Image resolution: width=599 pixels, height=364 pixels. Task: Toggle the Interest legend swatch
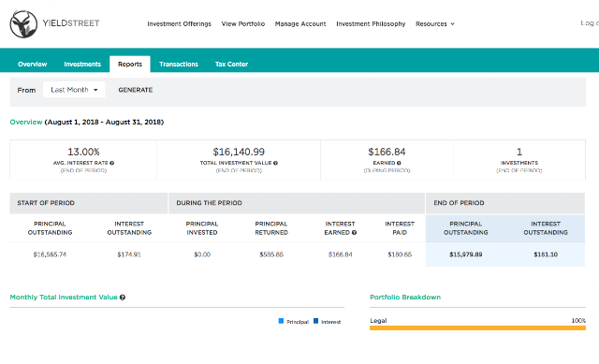coord(316,321)
